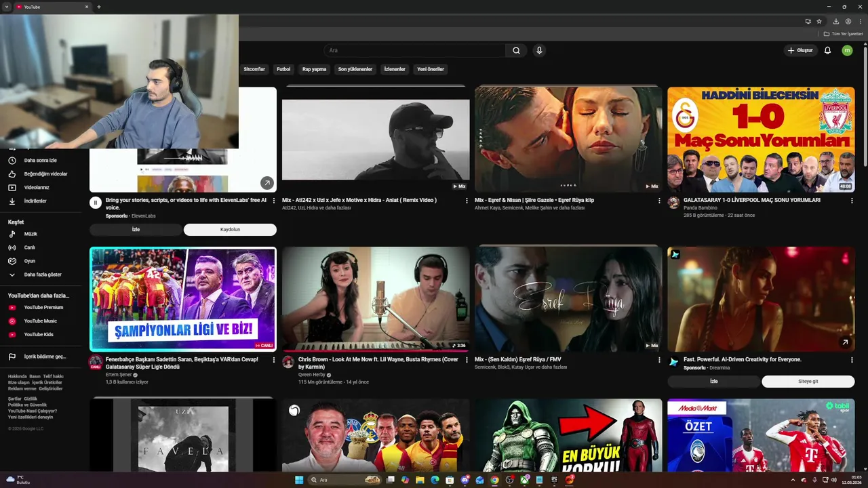Open the green account avatar menu
Viewport: 868px width, 488px height.
[x=847, y=50]
